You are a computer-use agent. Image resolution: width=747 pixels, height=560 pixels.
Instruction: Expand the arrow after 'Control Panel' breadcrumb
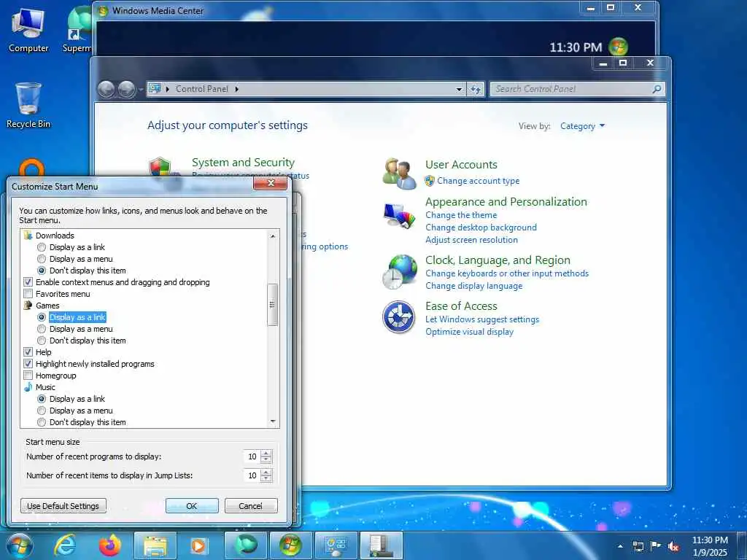click(237, 89)
